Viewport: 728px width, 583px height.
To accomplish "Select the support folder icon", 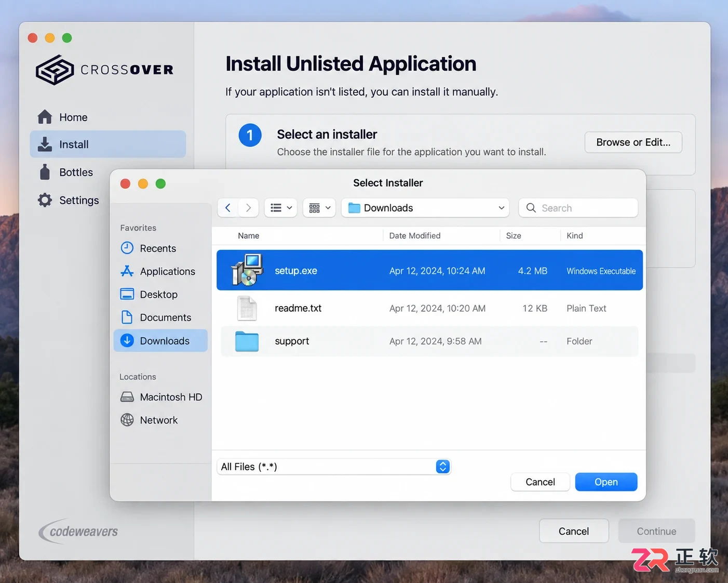I will tap(247, 341).
